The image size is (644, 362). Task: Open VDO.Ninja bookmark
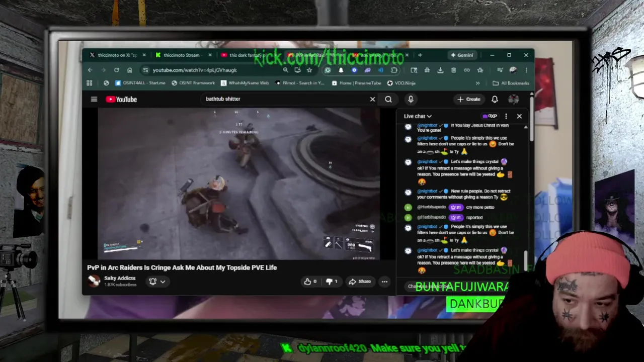401,83
